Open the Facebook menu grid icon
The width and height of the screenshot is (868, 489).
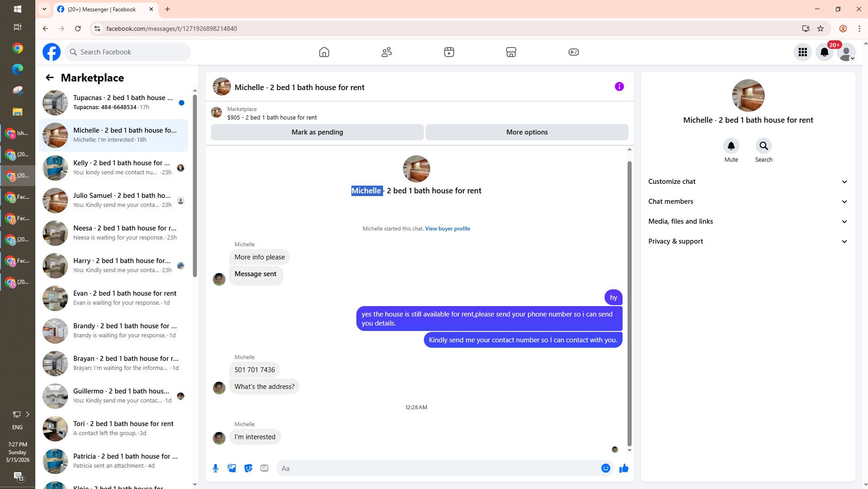click(x=803, y=52)
